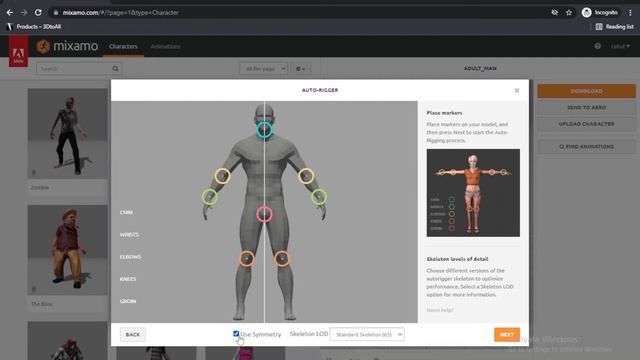Image resolution: width=640 pixels, height=360 pixels.
Task: Reload the Mixamo page
Action: click(38, 13)
